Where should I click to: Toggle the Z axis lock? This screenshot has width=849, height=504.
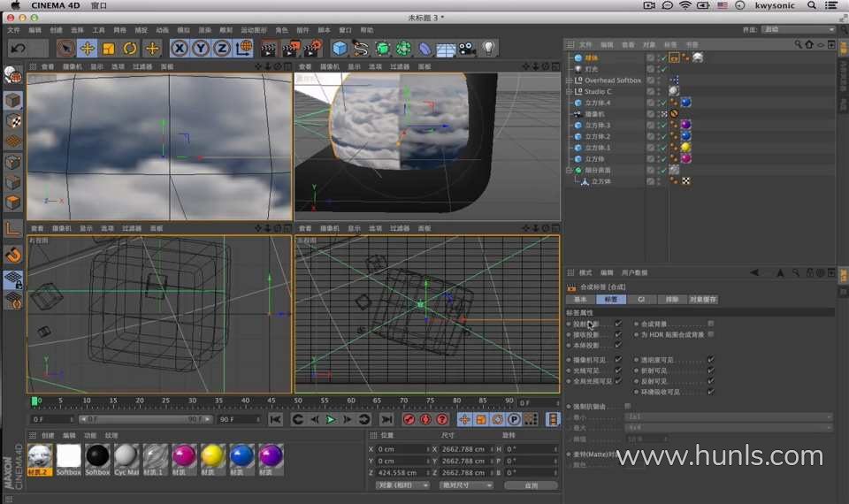[222, 49]
